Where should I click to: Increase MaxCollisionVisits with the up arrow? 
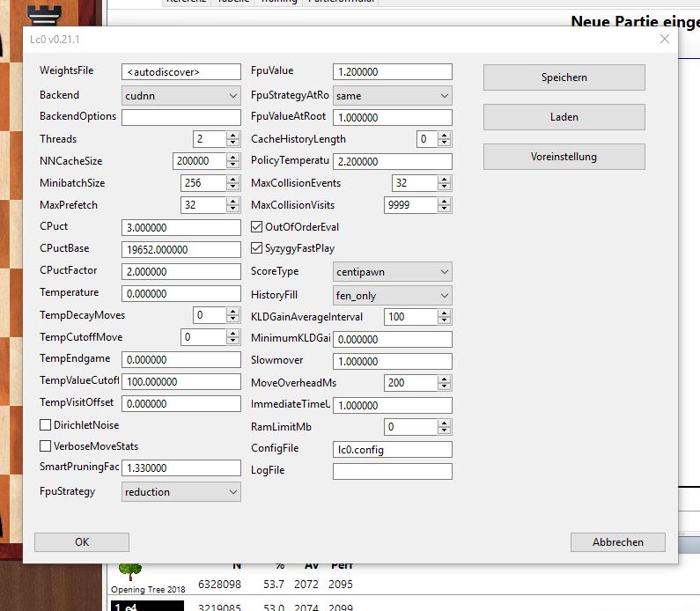click(444, 201)
